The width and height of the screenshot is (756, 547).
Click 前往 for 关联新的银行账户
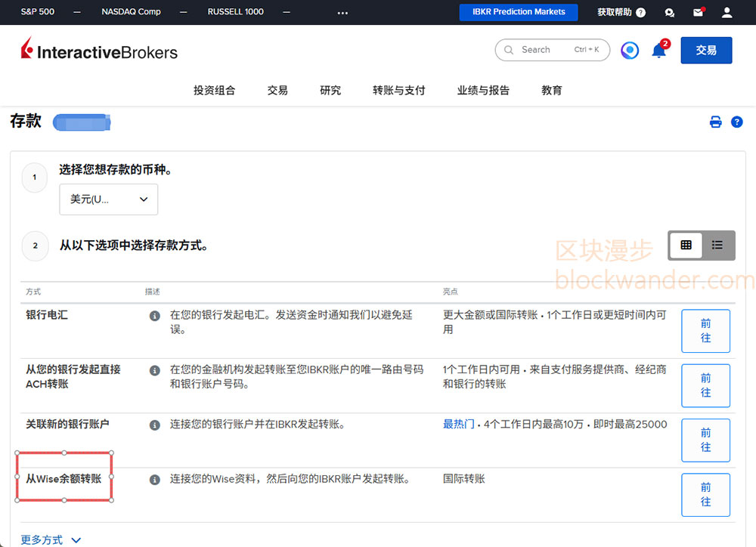(705, 440)
